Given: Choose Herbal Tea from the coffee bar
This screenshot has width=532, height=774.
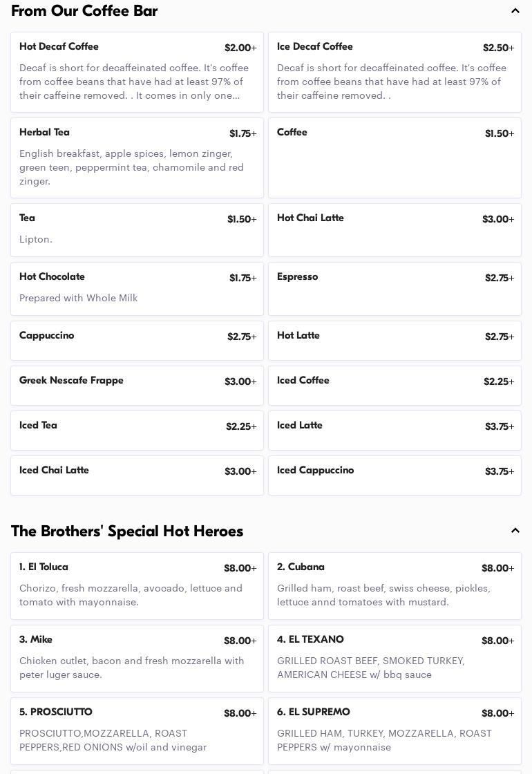Looking at the screenshot, I should click(x=137, y=158).
